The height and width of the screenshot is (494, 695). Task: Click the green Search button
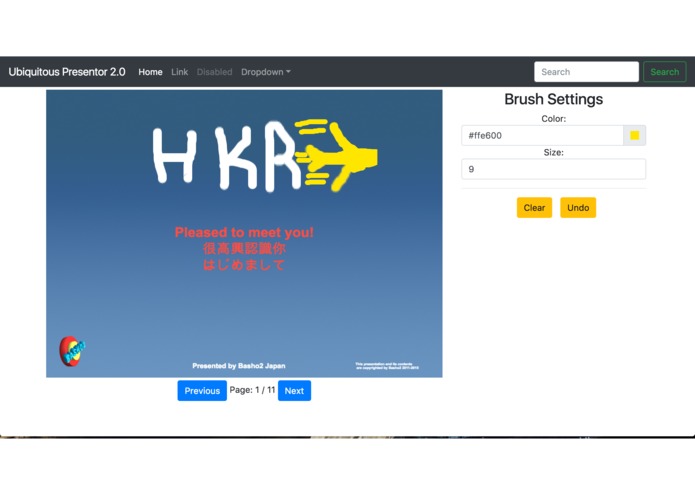(664, 72)
